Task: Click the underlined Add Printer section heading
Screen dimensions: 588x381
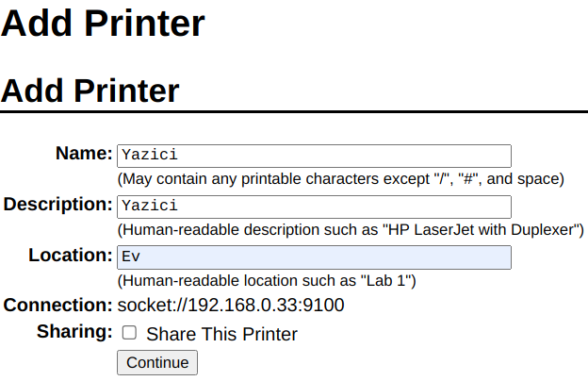Action: click(x=90, y=91)
